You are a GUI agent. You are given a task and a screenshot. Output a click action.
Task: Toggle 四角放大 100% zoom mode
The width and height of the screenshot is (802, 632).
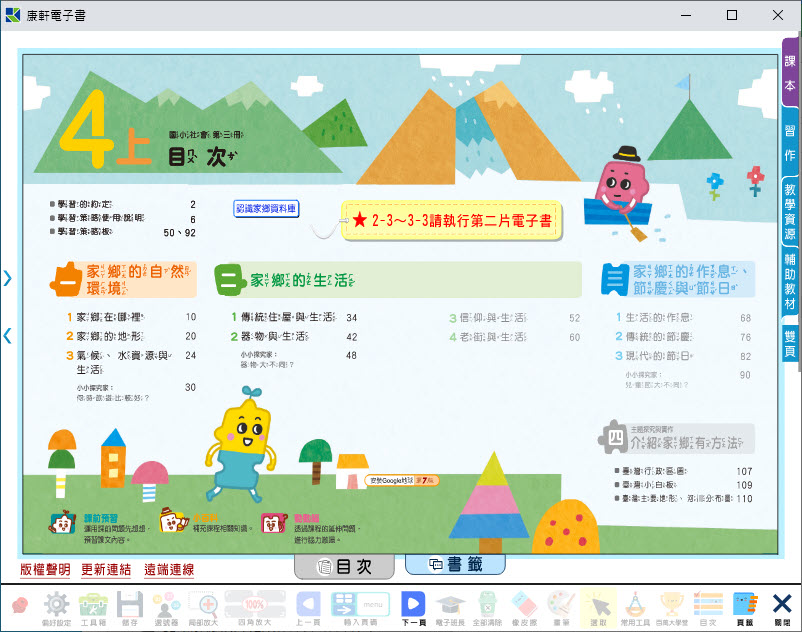coord(253,605)
